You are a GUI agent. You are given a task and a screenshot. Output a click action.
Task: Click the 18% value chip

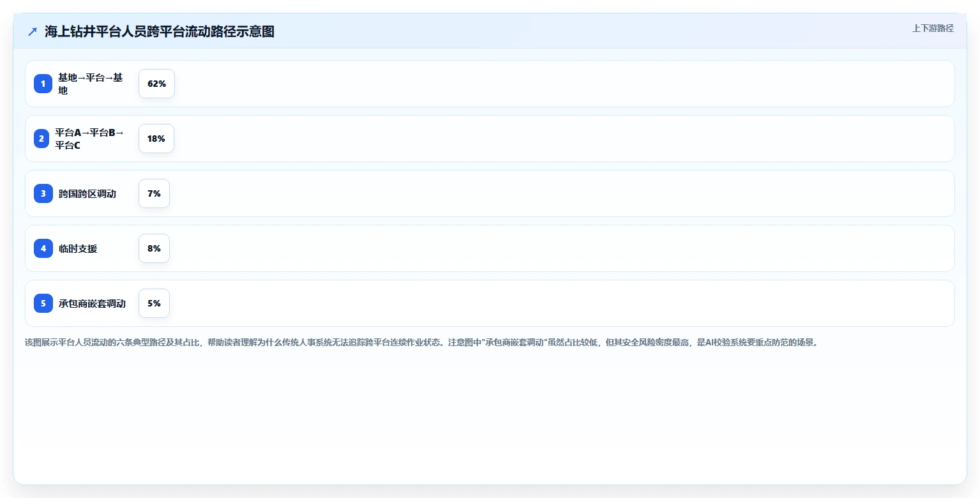click(x=156, y=139)
